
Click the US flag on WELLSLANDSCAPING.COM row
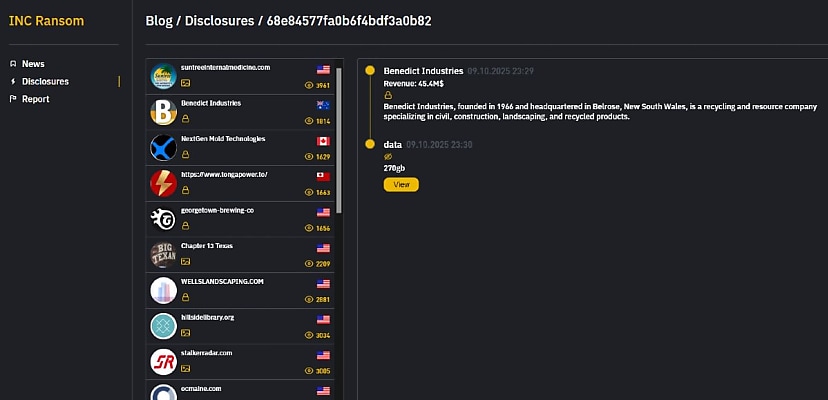coord(323,284)
